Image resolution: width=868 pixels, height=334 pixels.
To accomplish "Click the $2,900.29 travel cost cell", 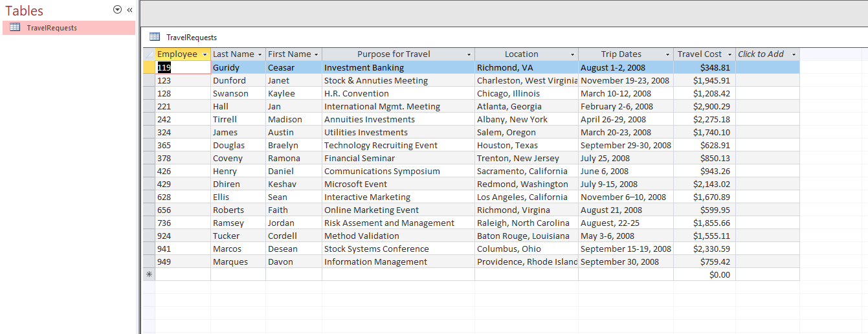I will coord(705,106).
